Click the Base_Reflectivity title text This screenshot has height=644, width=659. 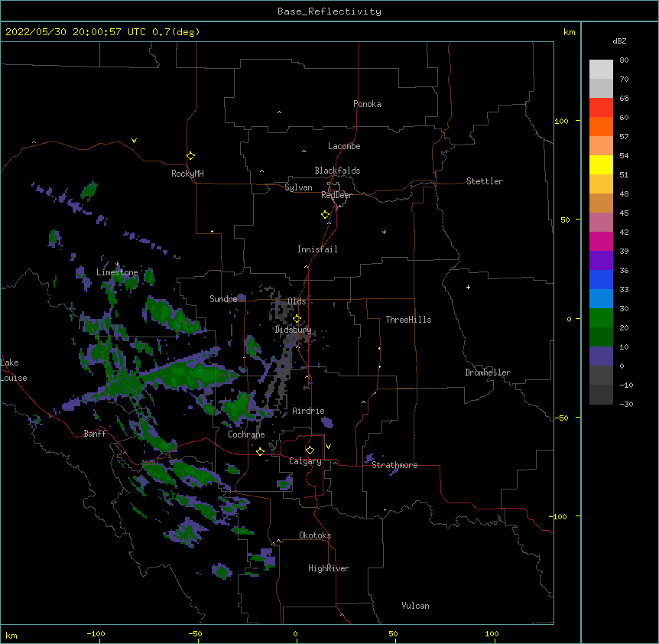tap(329, 11)
